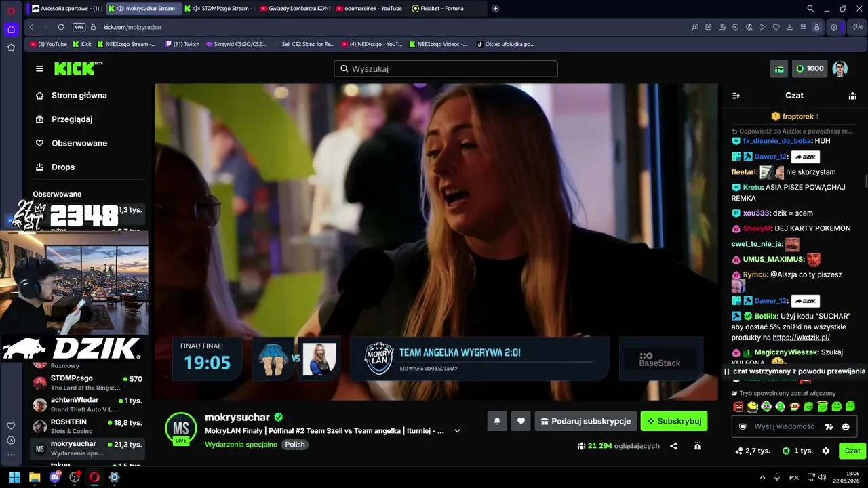The height and width of the screenshot is (488, 868).
Task: Toggle notifications bell for mokrysuchar
Action: [497, 421]
